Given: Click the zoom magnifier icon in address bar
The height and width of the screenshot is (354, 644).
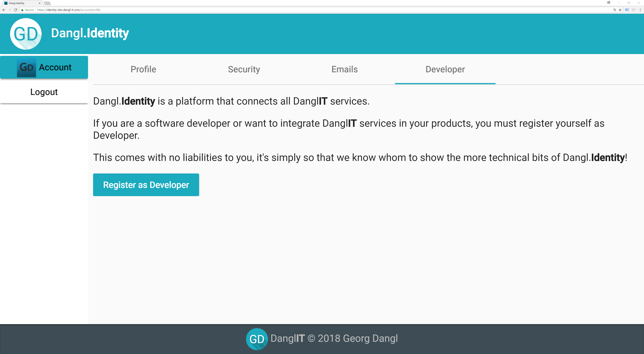Looking at the screenshot, I should (x=615, y=10).
